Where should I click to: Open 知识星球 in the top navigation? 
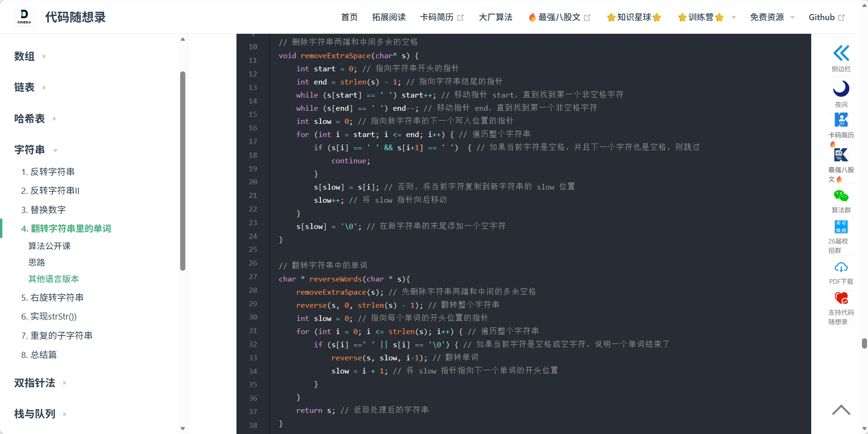[x=634, y=17]
